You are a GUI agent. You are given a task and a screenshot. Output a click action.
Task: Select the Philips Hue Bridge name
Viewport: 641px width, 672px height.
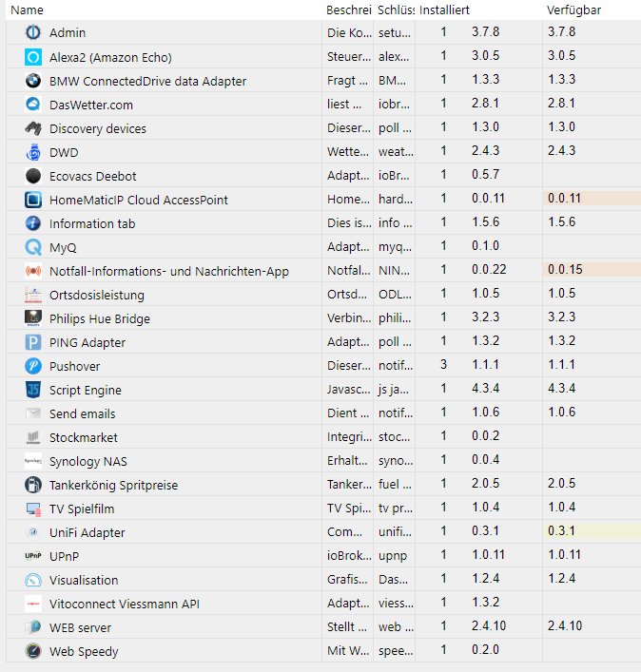click(100, 318)
